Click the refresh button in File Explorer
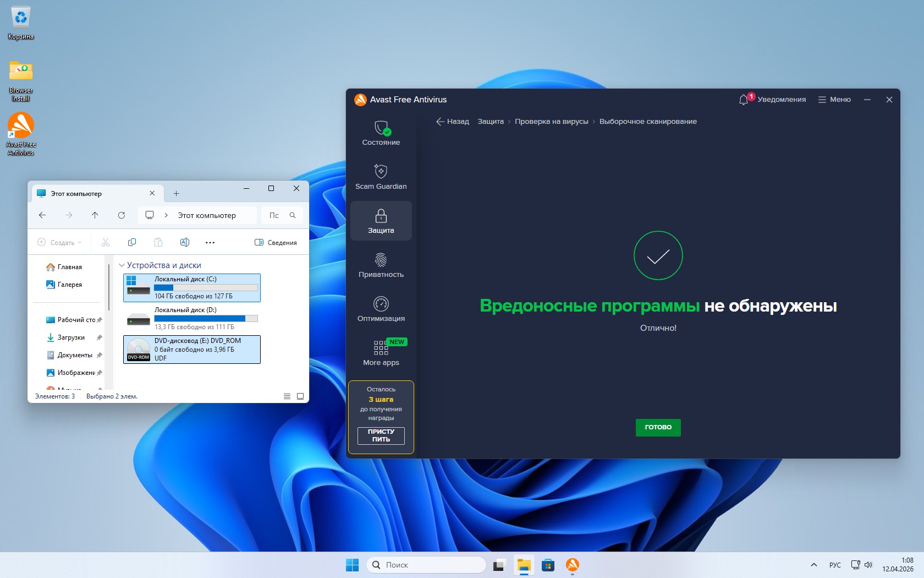924x578 pixels. click(122, 215)
